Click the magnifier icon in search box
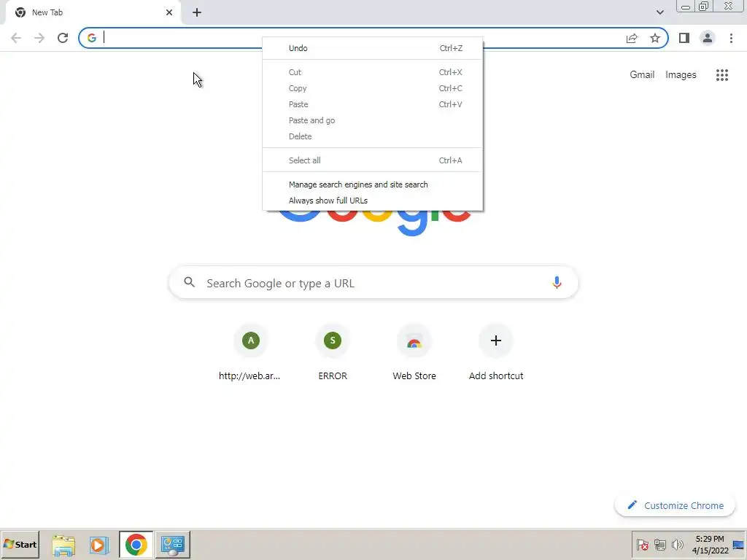747x560 pixels. click(190, 282)
